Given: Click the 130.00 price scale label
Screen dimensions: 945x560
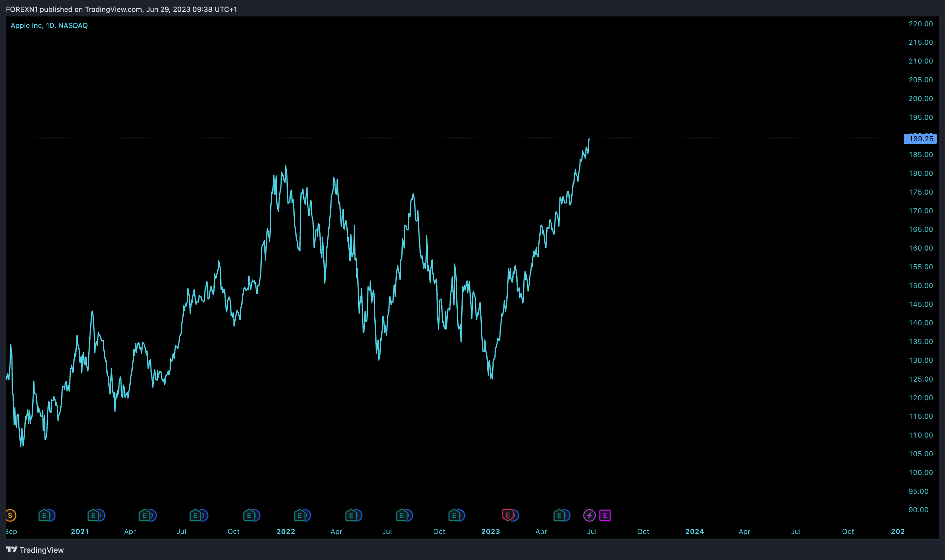Looking at the screenshot, I should (x=921, y=360).
